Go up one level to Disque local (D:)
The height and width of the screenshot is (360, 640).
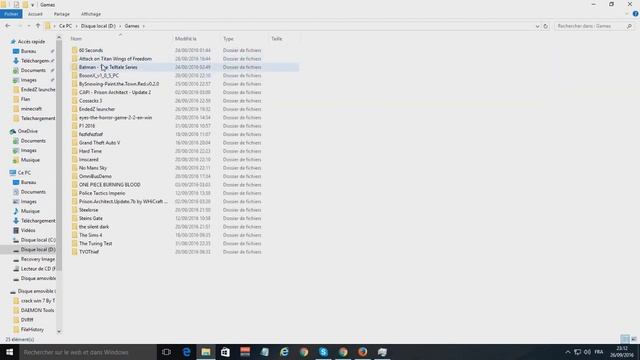tap(38, 26)
